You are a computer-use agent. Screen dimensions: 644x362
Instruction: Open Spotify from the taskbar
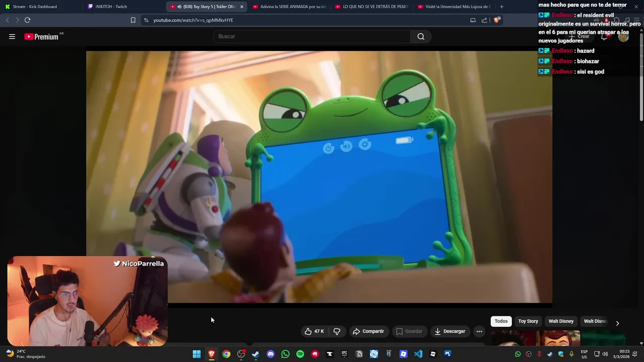tap(300, 354)
